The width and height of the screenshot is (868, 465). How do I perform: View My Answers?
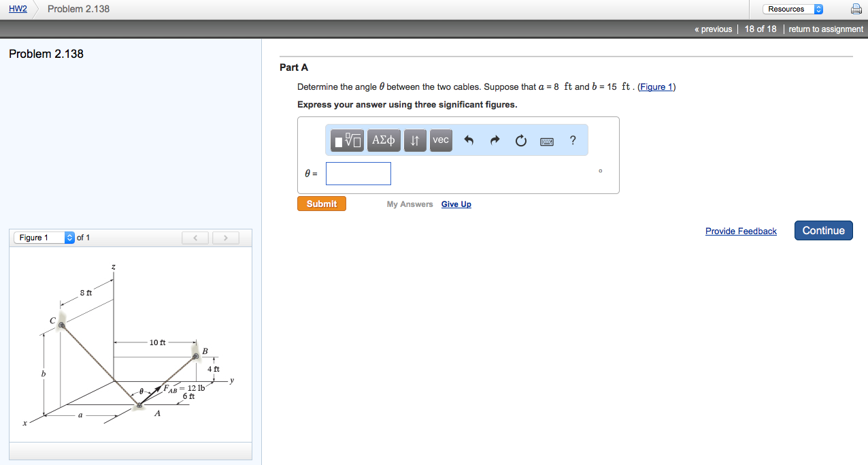(x=410, y=204)
